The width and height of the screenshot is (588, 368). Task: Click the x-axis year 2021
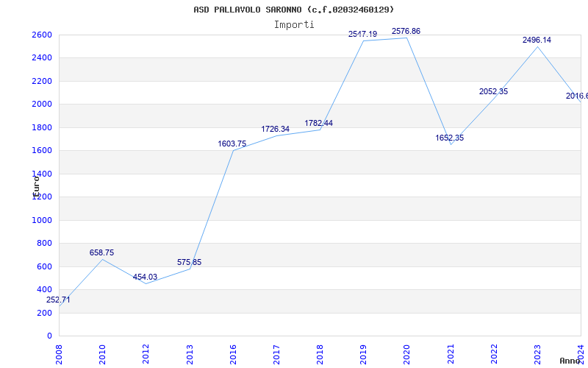(x=451, y=354)
